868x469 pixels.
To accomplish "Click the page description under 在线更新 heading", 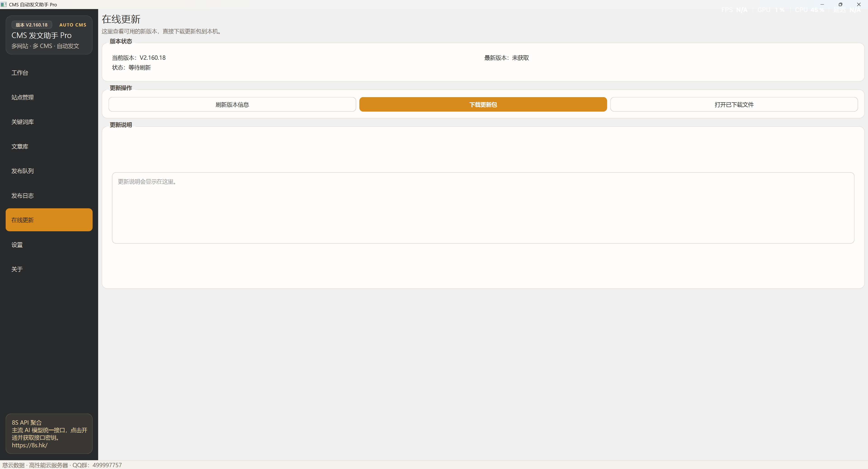I will [162, 31].
